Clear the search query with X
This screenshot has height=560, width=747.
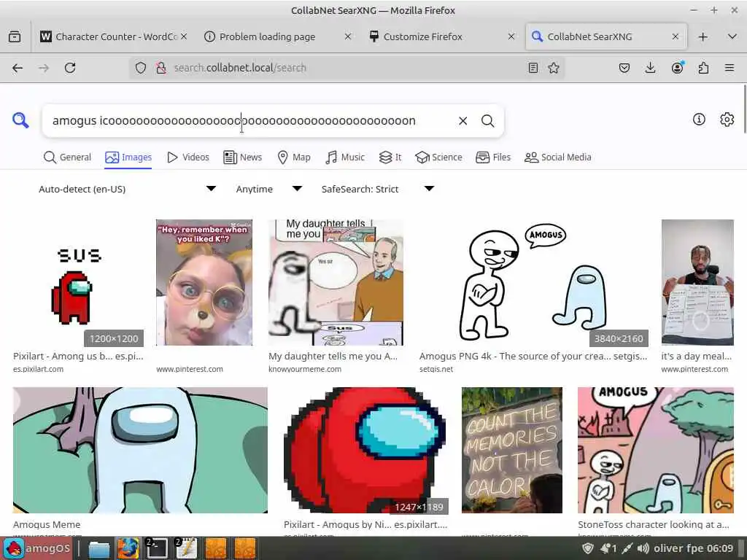(462, 121)
